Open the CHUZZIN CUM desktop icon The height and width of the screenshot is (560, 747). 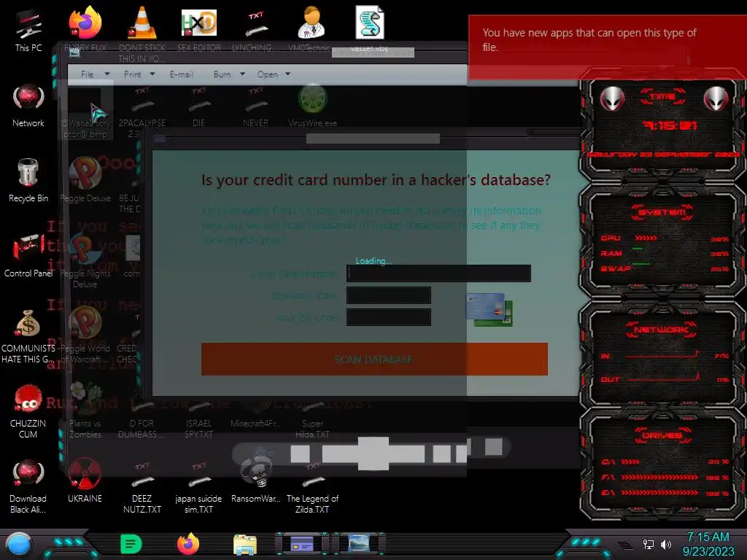pos(28,411)
